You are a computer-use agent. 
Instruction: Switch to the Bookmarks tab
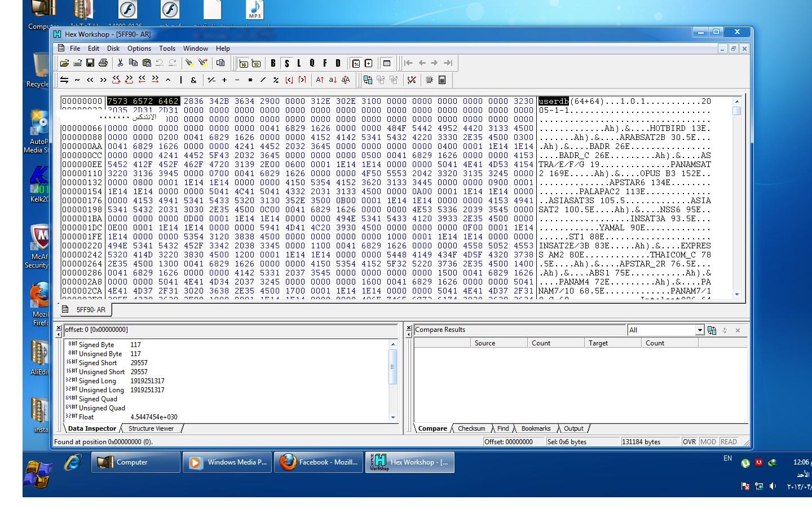point(536,428)
